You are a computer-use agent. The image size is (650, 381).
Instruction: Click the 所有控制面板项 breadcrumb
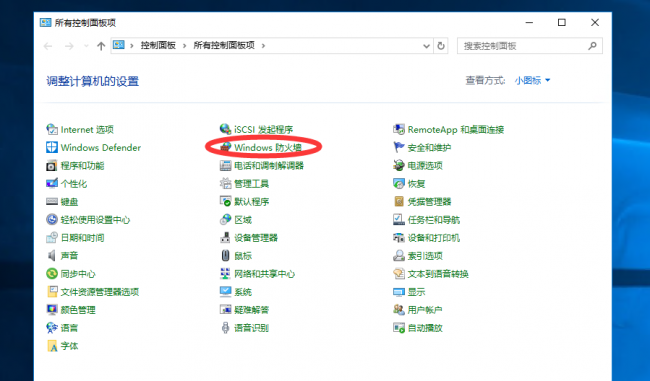pos(224,46)
